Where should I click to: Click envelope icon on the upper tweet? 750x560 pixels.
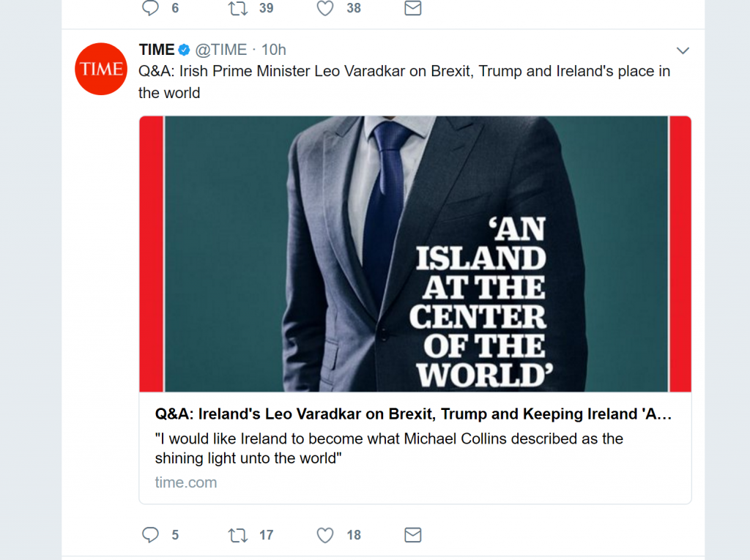click(x=413, y=8)
